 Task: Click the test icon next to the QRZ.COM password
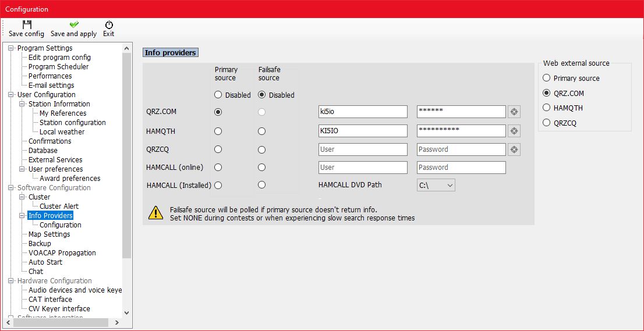point(514,112)
